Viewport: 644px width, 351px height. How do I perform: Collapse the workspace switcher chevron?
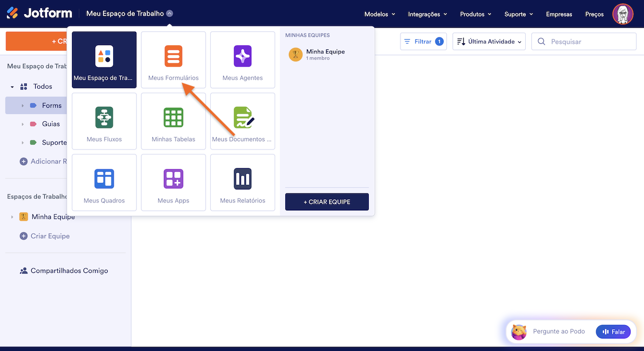[x=170, y=14]
